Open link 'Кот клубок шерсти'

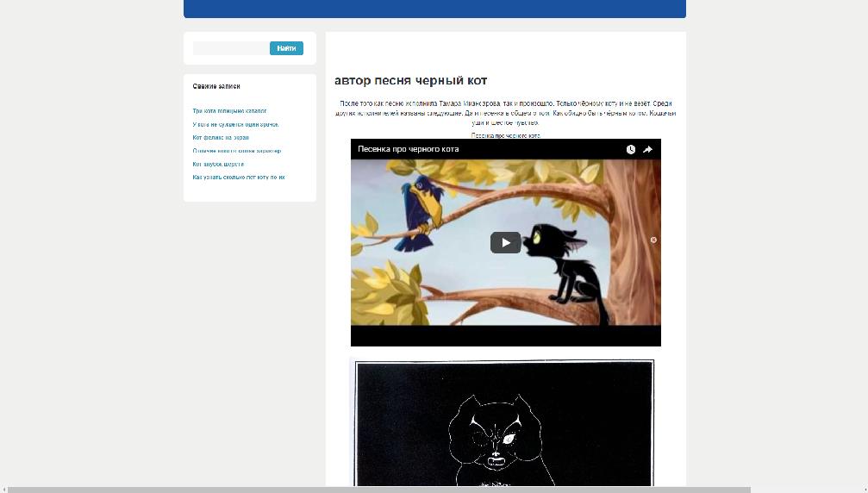pyautogui.click(x=218, y=165)
